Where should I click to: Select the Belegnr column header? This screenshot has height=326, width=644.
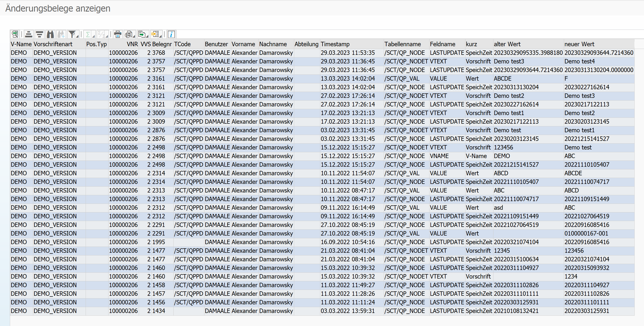pos(162,44)
